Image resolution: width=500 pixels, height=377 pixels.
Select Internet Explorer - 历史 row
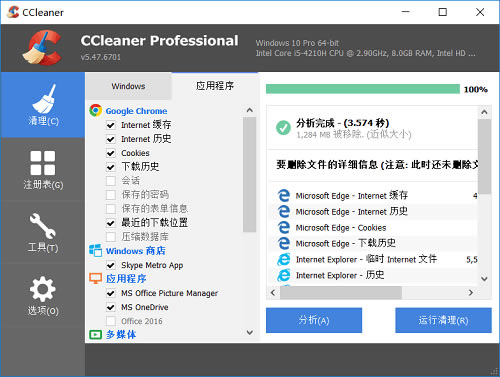373,275
